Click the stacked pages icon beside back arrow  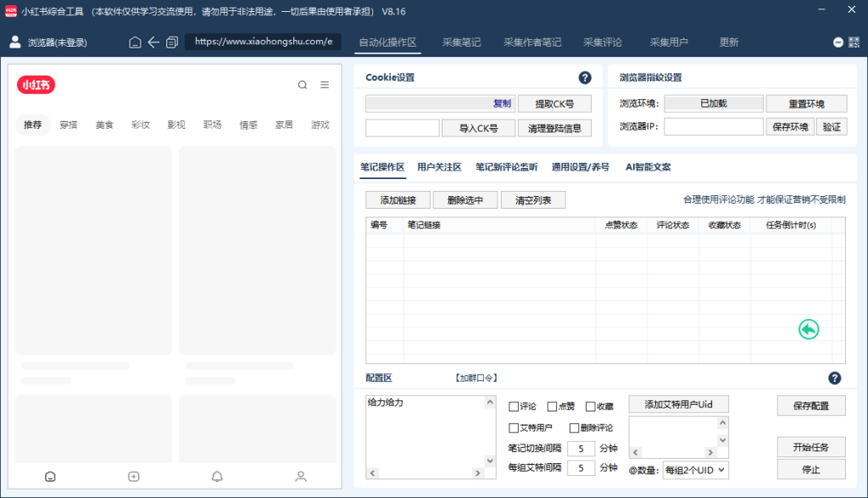pyautogui.click(x=171, y=42)
